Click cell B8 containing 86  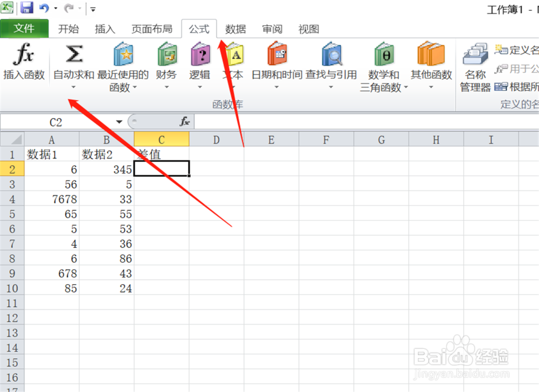(x=107, y=259)
